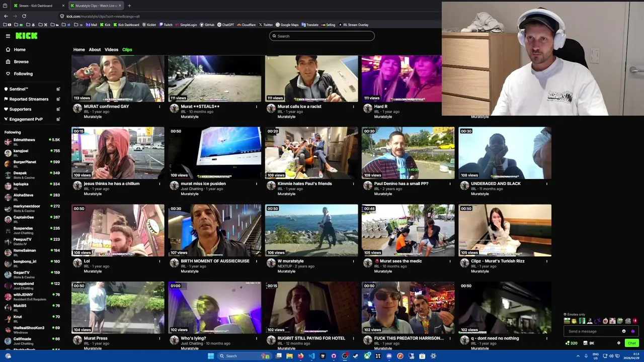Open Browse in the sidebar

(x=21, y=61)
